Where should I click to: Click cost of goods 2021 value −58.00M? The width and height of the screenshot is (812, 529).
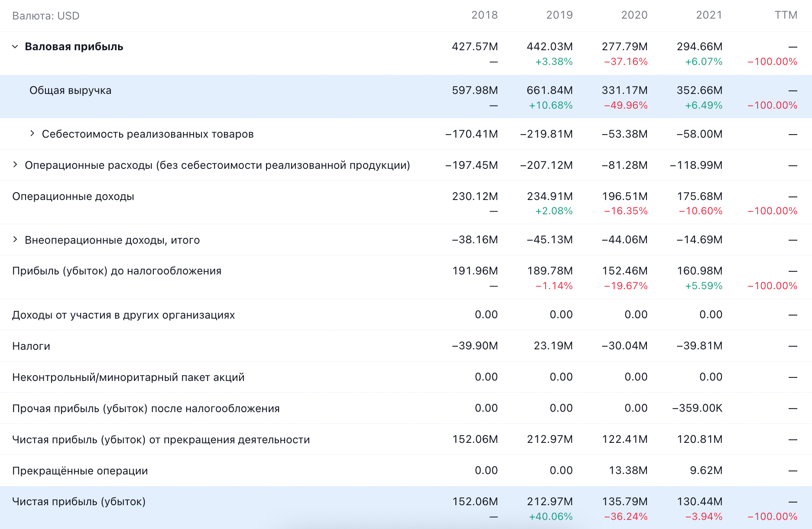click(700, 134)
